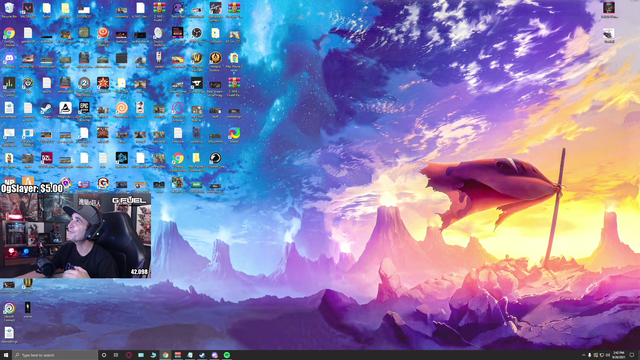Select the Crunchyroll orange swirl icon
Screen dimensions: 640x360
point(122,108)
